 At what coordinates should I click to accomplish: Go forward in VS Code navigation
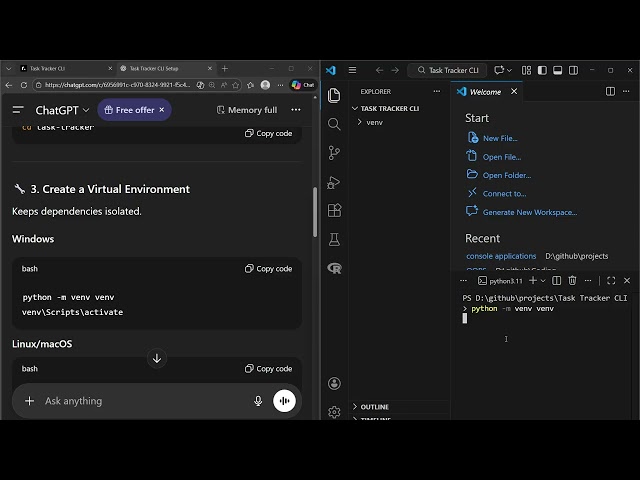(x=395, y=70)
